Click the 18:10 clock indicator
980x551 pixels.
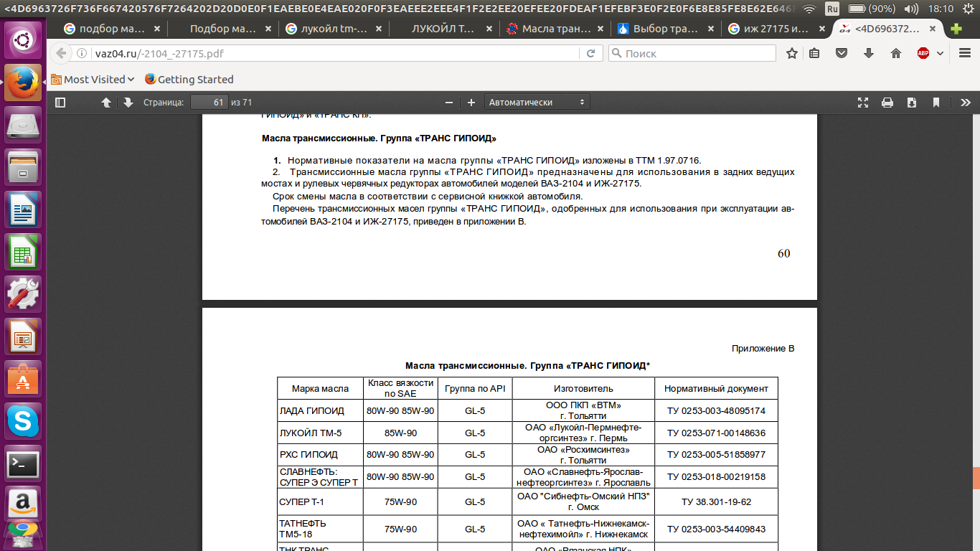941,9
